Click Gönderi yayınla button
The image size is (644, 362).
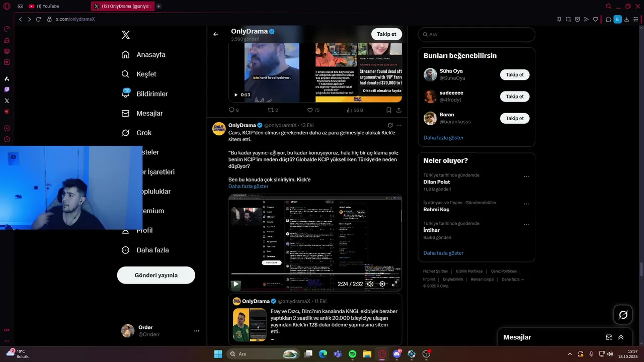pos(156,275)
